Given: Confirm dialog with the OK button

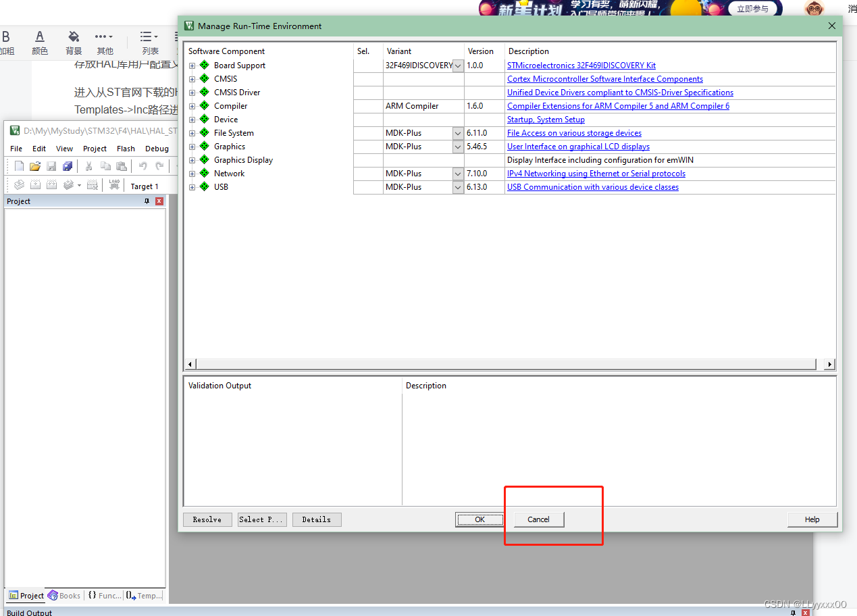Looking at the screenshot, I should 479,519.
